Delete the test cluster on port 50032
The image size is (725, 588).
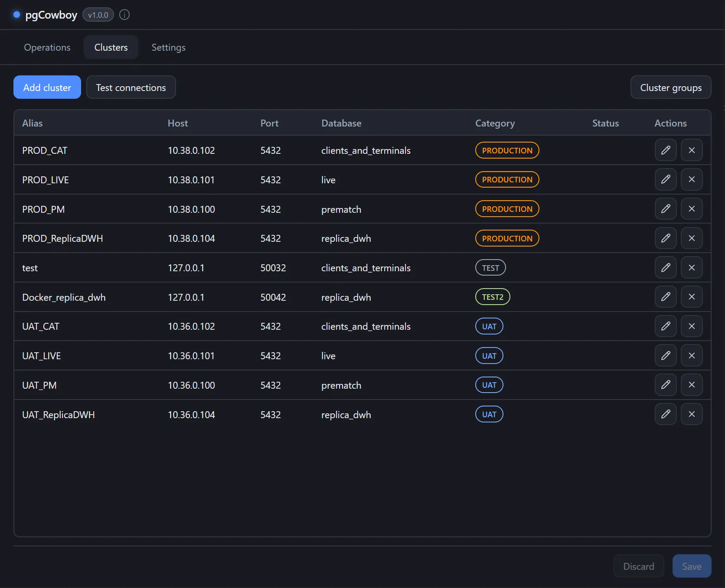coord(692,267)
